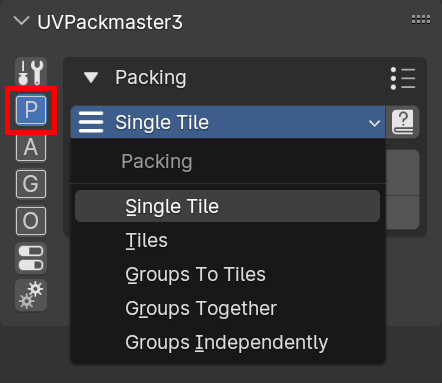Click the O sidebar icon
This screenshot has width=442, height=383.
click(31, 221)
